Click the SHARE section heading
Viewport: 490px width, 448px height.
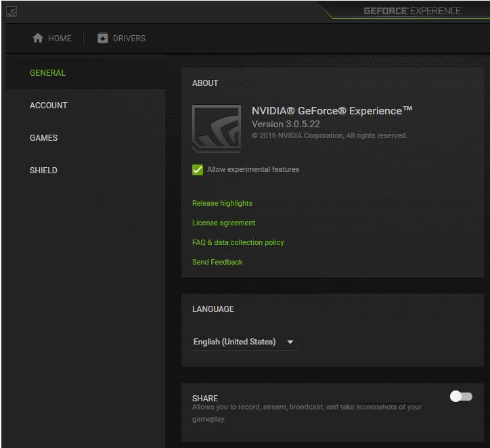[x=205, y=399]
